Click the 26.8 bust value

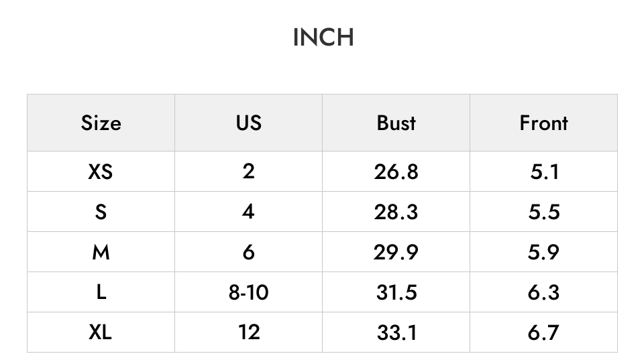[x=396, y=171]
